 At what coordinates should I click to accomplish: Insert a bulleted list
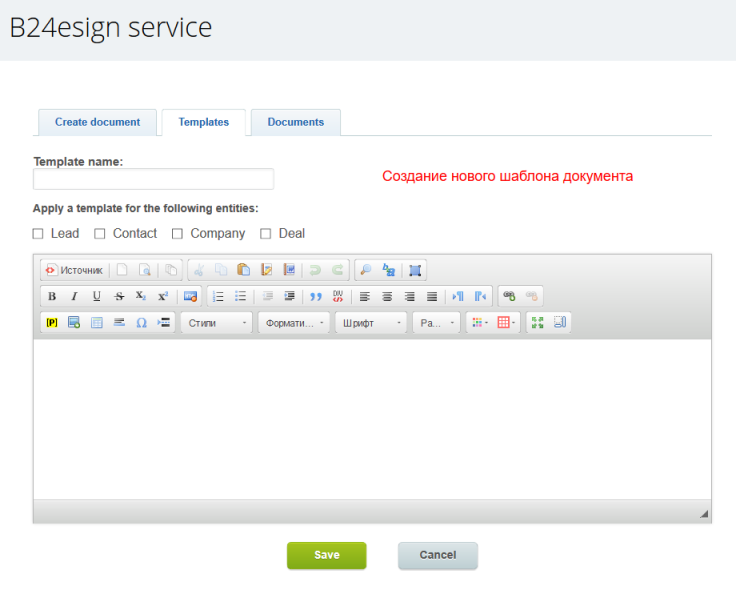240,296
